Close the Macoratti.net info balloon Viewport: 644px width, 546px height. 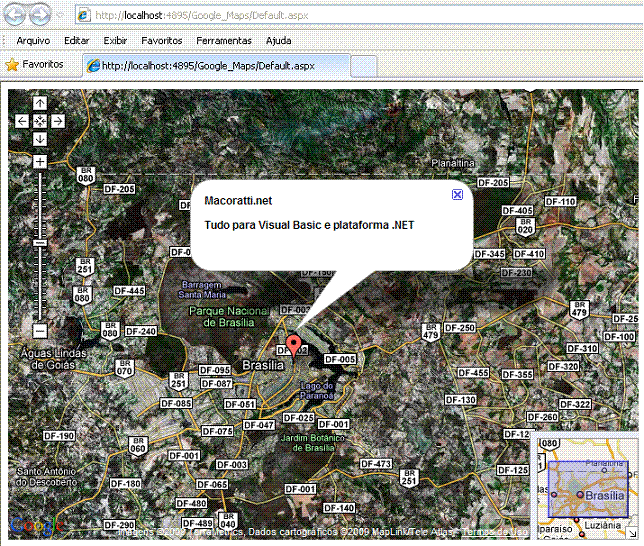[x=457, y=194]
